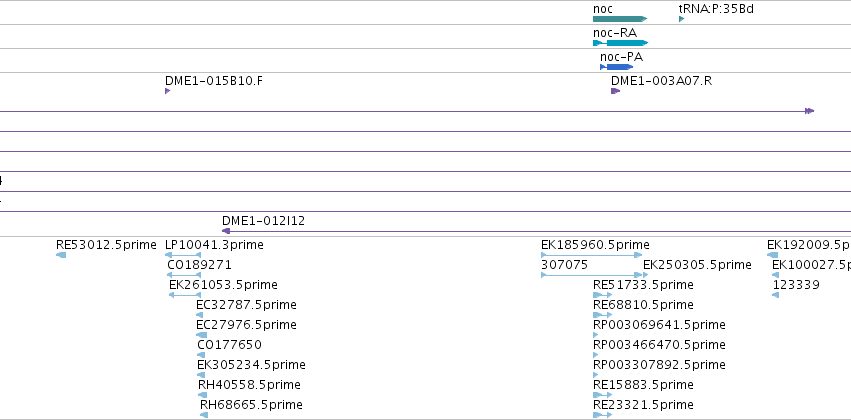Click the EC32787.5prime EST glyph
This screenshot has width=851, height=420.
(199, 315)
